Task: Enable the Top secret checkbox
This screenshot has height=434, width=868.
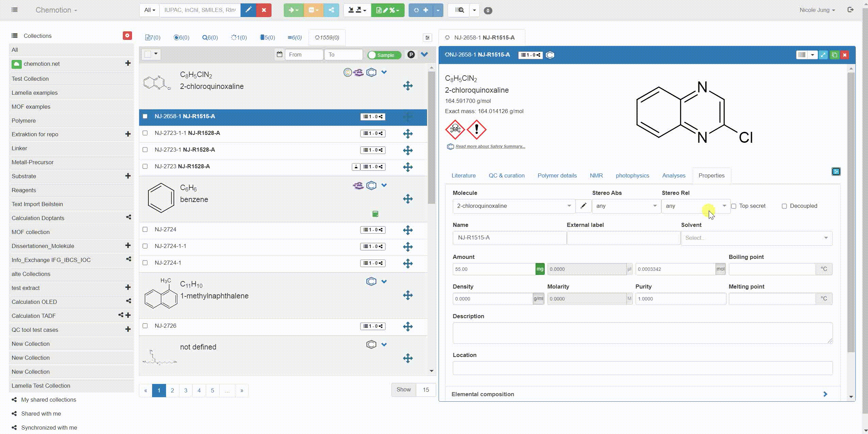Action: pyautogui.click(x=734, y=206)
